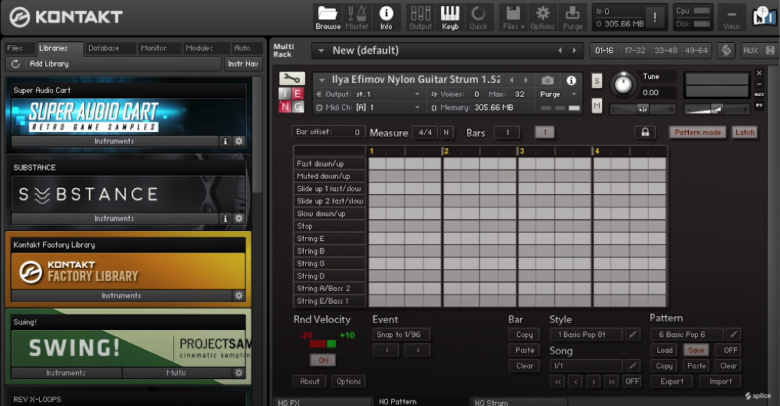Take instrument snapshot camera icon

coord(547,80)
